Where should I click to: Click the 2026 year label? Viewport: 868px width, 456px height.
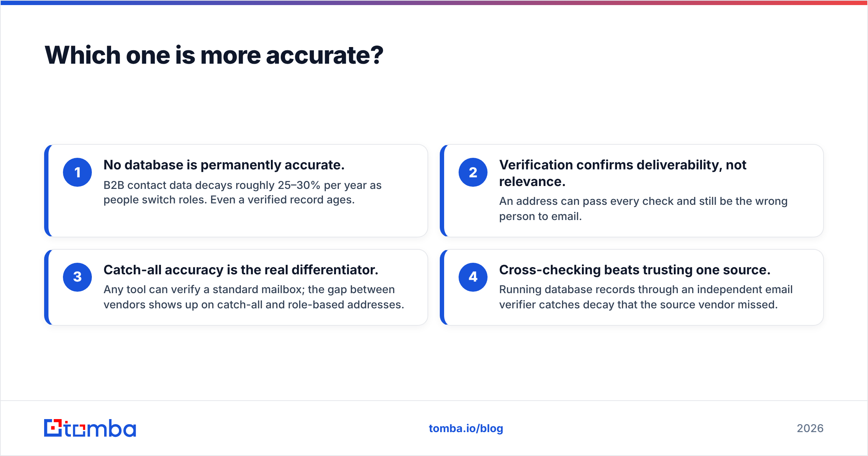coord(810,428)
